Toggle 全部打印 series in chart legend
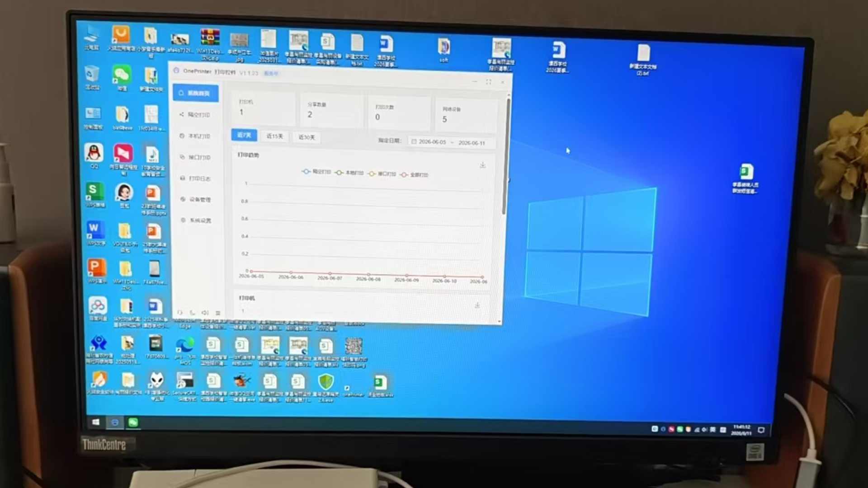Viewport: 868px width, 488px height. [x=414, y=174]
